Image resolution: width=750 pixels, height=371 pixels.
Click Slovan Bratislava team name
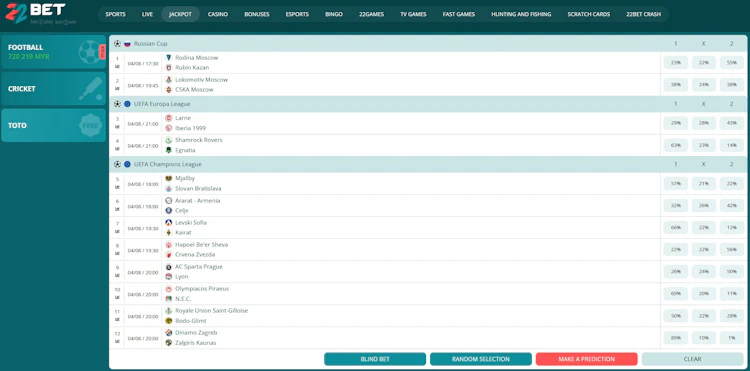198,188
